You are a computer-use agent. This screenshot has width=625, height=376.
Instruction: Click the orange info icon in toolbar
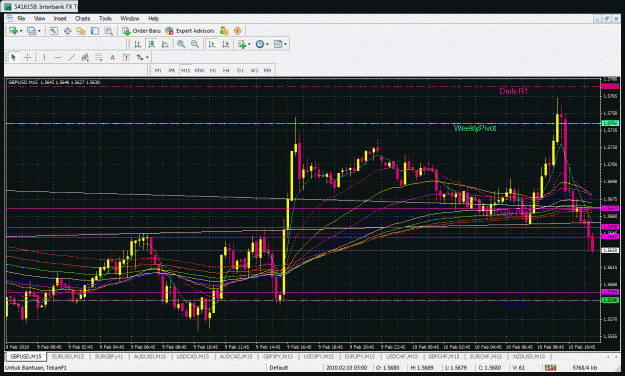coord(238,31)
